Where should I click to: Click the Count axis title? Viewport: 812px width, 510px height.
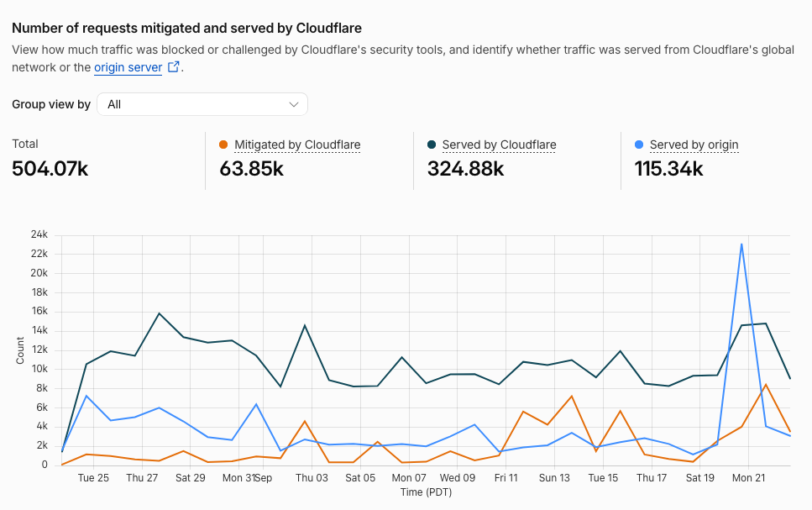pos(20,351)
